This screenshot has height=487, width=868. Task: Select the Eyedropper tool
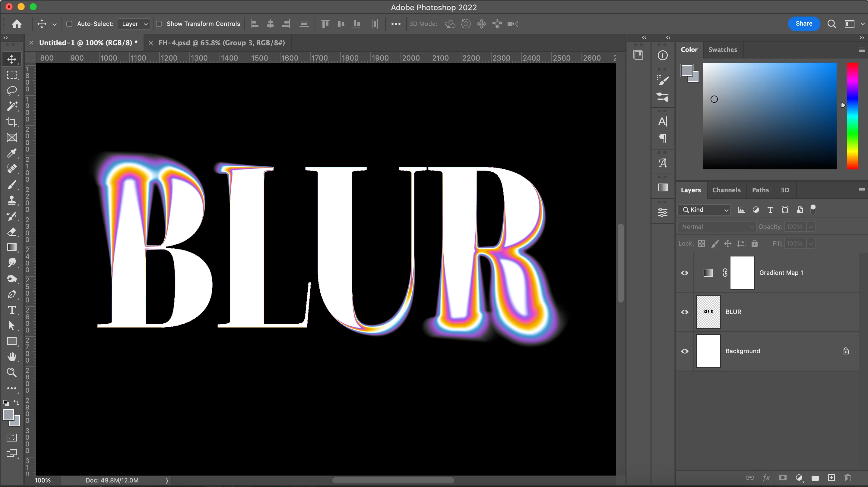pyautogui.click(x=12, y=153)
